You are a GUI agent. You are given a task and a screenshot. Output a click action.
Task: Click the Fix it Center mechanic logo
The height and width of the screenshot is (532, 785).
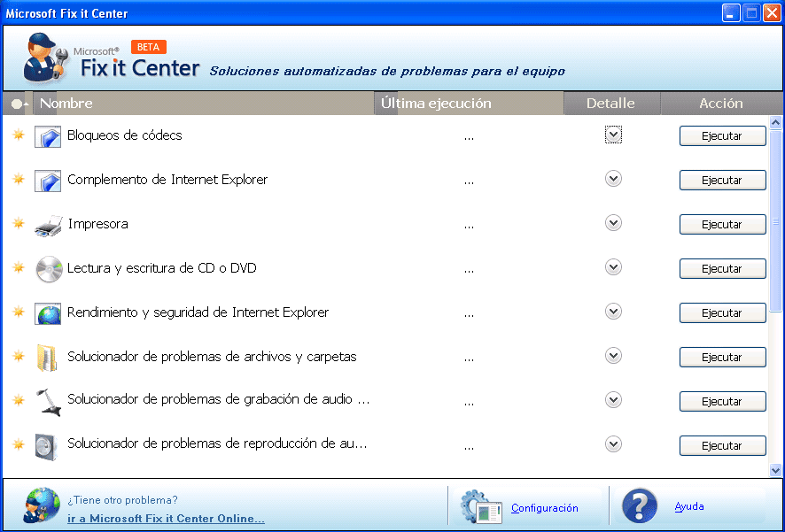point(45,58)
